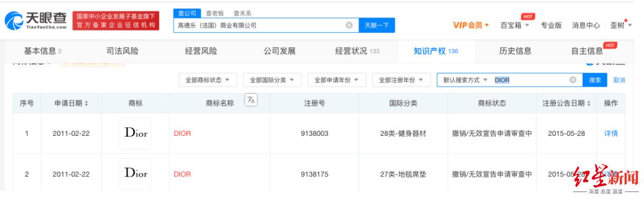Open Dior logo thumbnail for 9138003
644x200 pixels.
click(135, 133)
